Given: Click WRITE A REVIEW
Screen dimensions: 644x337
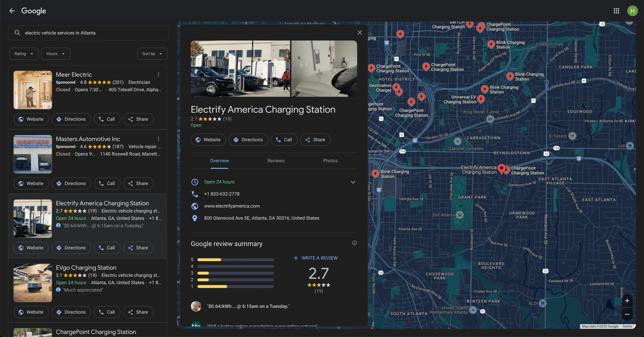Looking at the screenshot, I should [316, 258].
